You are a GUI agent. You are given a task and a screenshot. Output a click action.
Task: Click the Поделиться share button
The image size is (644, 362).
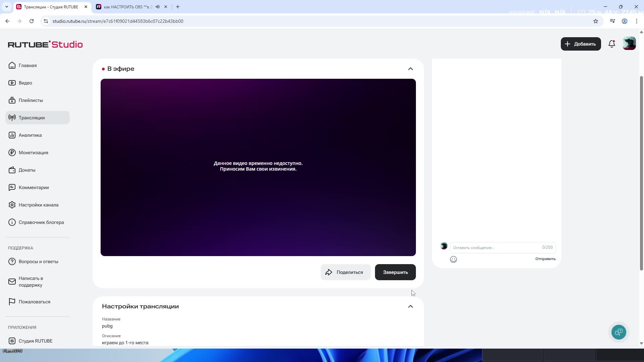pos(345,272)
